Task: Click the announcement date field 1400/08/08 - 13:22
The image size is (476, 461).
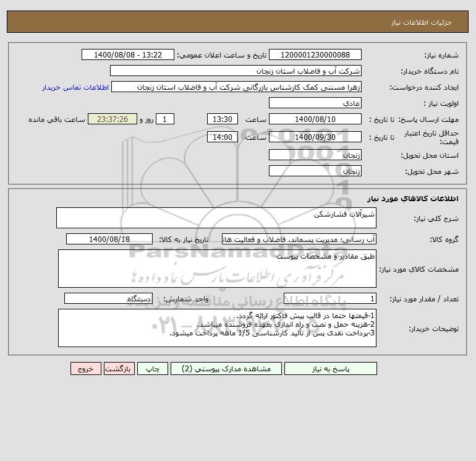Action: 128,54
